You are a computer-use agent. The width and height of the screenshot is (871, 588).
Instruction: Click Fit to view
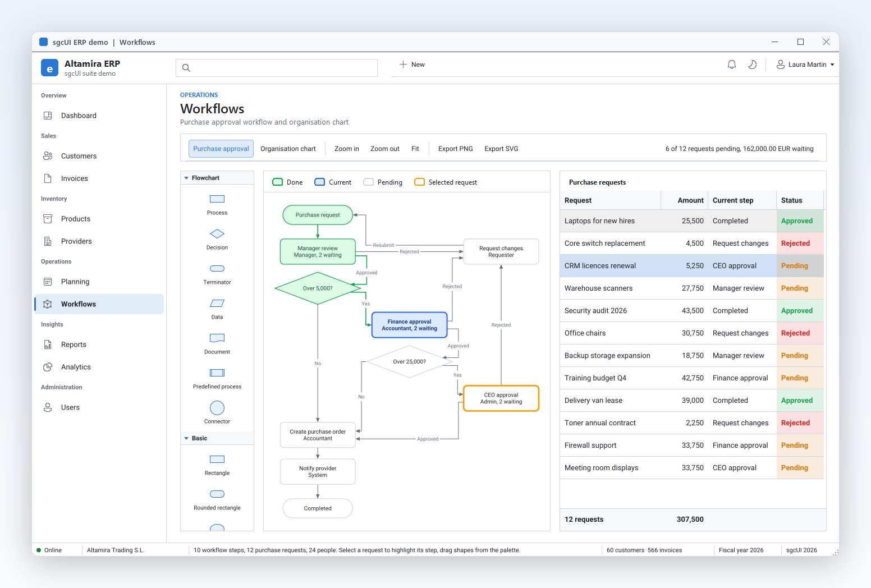415,149
